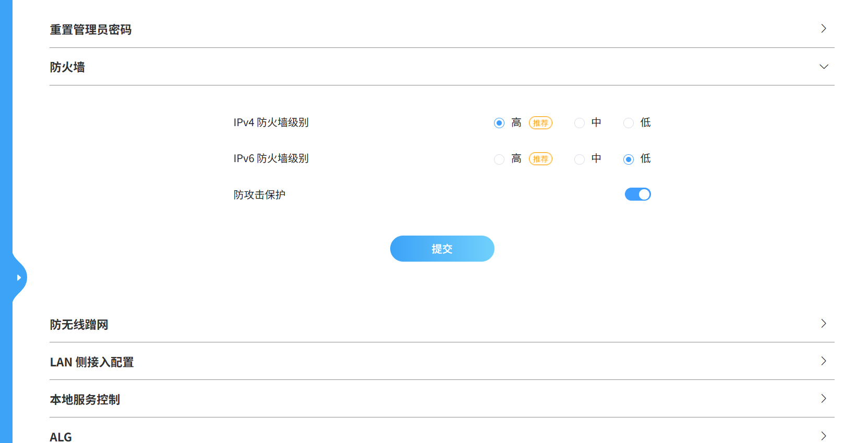The width and height of the screenshot is (868, 443).
Task: Select IPv4 firewall level 高
Action: coord(499,123)
